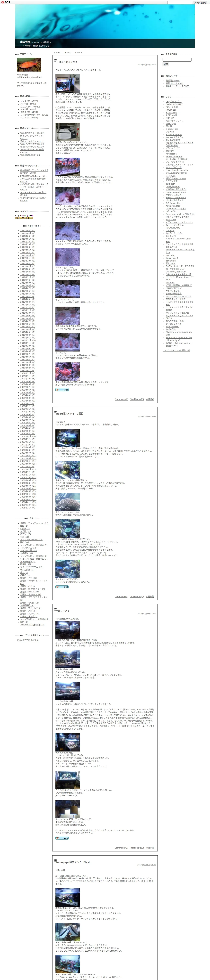Open The KAYAKUYA link
The image size is (210, 980).
173,140
